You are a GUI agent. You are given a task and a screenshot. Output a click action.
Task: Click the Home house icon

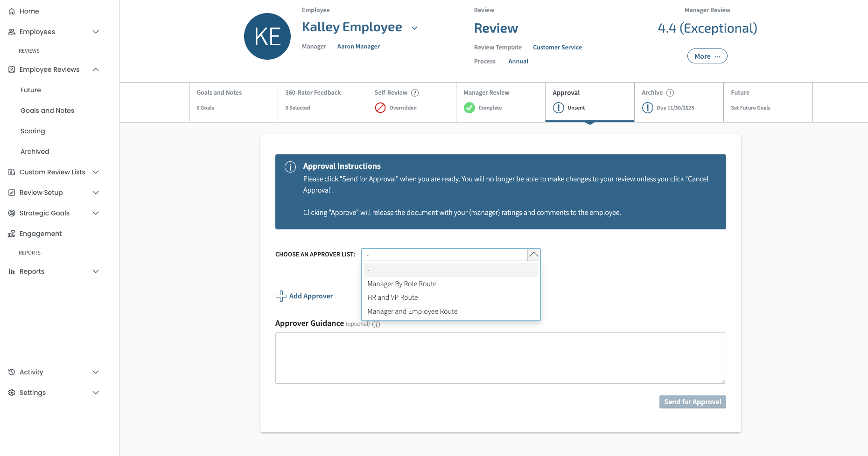click(12, 11)
